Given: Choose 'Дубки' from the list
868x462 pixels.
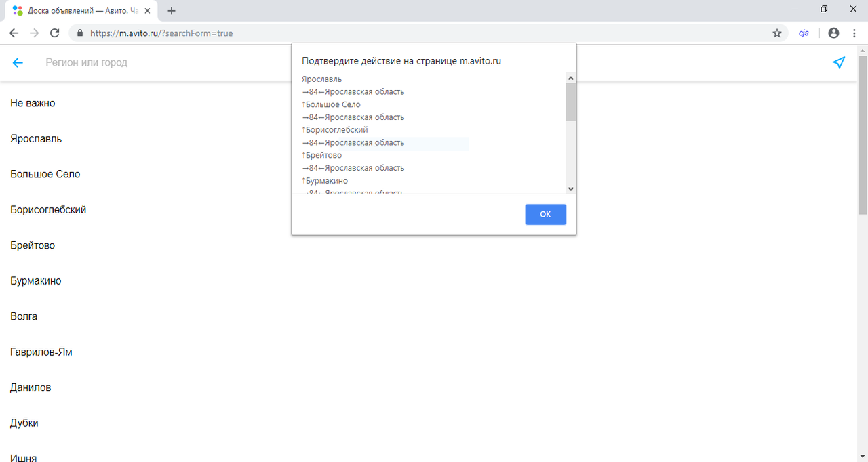Looking at the screenshot, I should point(24,423).
